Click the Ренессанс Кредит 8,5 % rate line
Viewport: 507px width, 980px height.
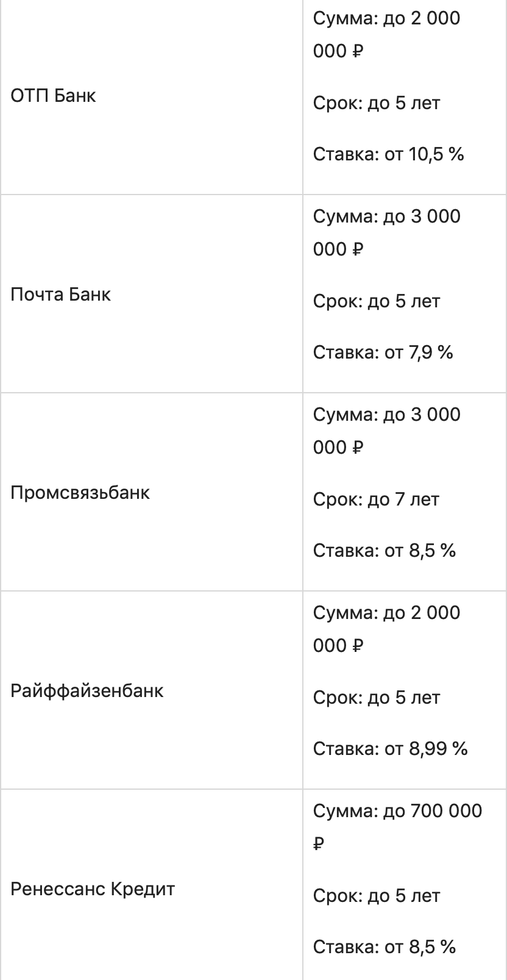point(384,947)
